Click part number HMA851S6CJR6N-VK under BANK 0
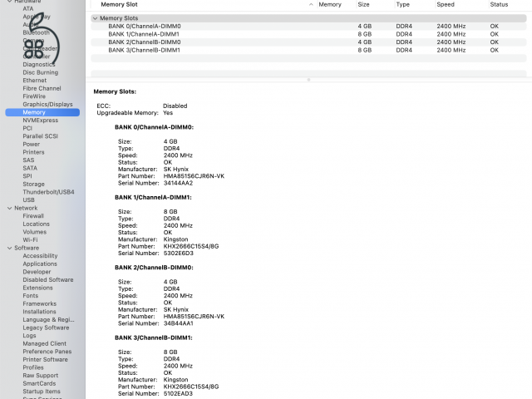532x399 pixels. point(194,176)
